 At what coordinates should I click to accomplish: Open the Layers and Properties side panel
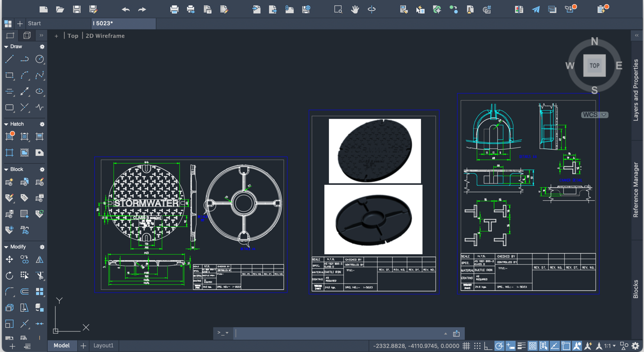tap(636, 90)
